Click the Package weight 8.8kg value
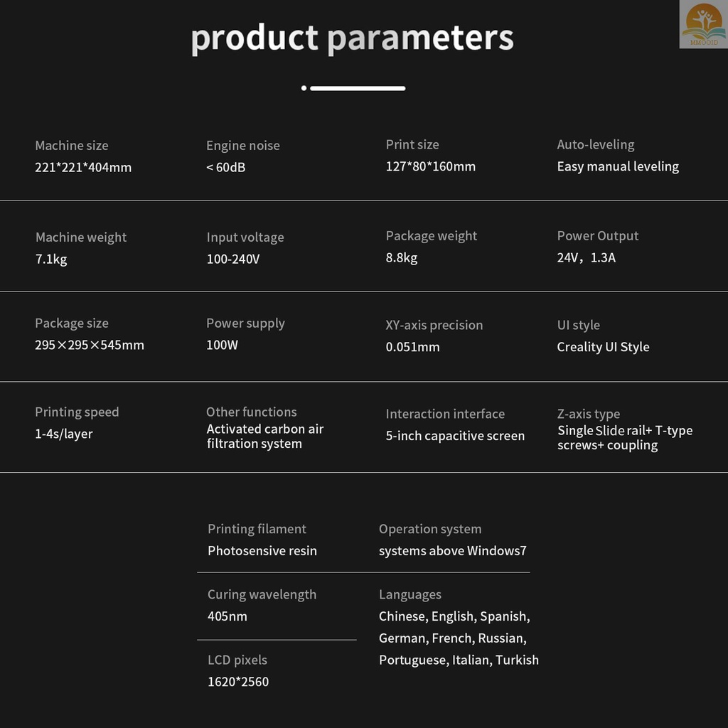Image resolution: width=728 pixels, height=728 pixels. click(402, 257)
